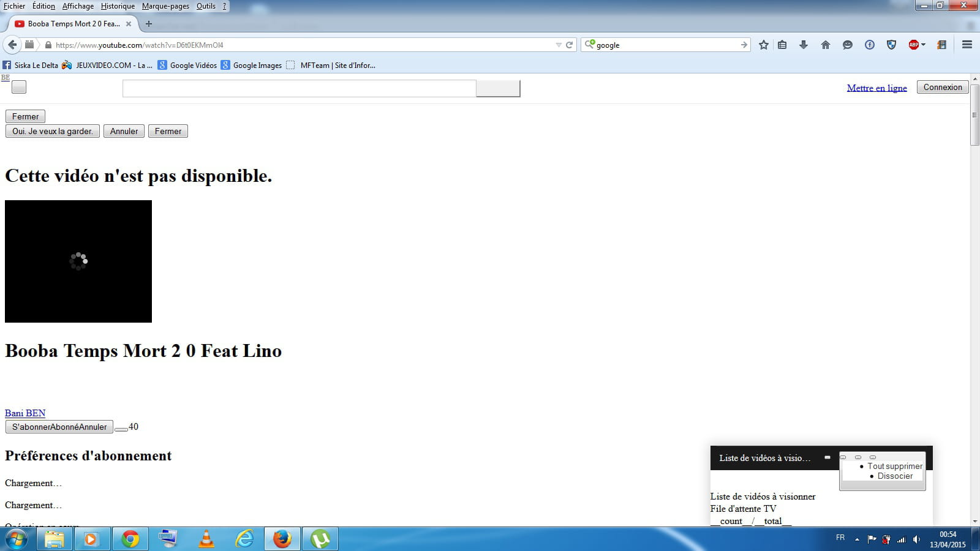Click the padlock site identity icon
The image size is (980, 551).
coord(48,45)
